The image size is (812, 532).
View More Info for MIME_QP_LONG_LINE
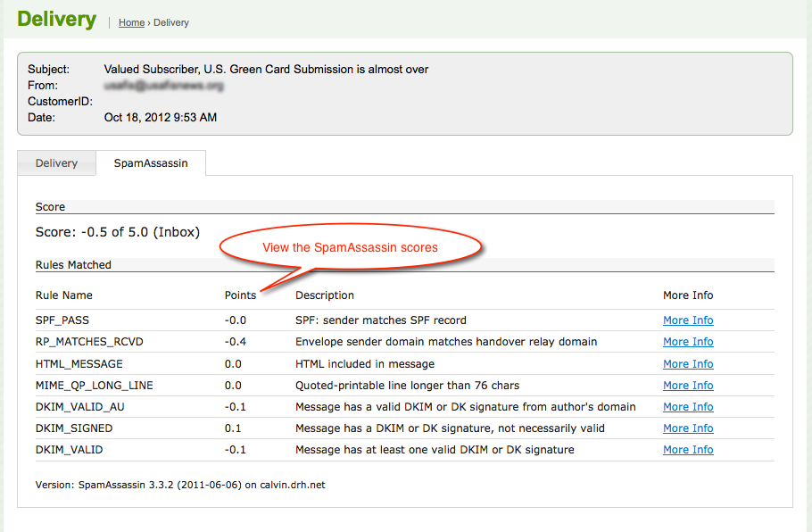point(687,386)
